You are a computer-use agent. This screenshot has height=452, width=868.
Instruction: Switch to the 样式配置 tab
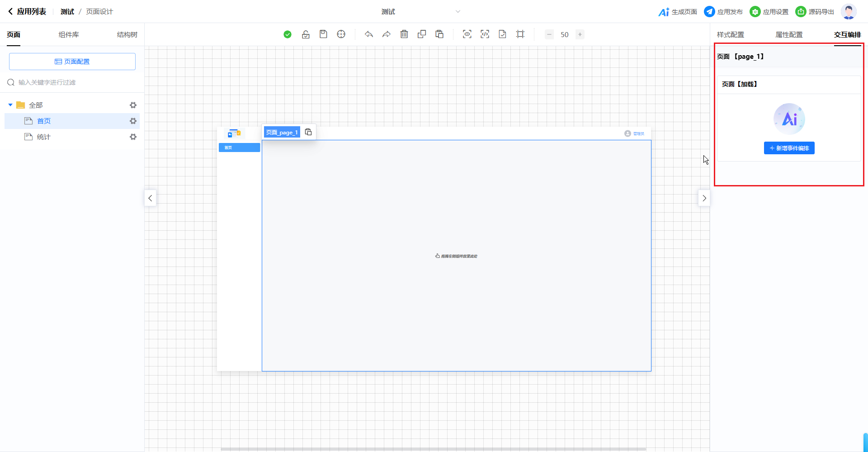pos(730,35)
